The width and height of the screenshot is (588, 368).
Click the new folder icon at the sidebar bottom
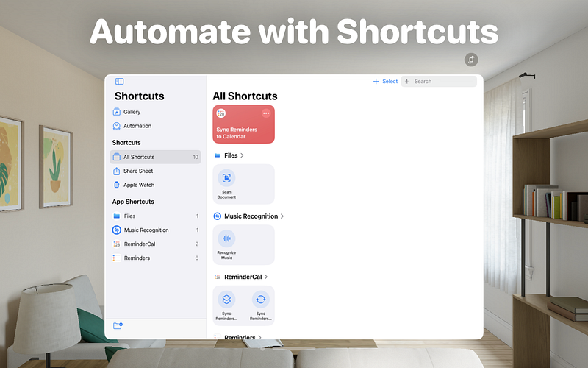118,325
